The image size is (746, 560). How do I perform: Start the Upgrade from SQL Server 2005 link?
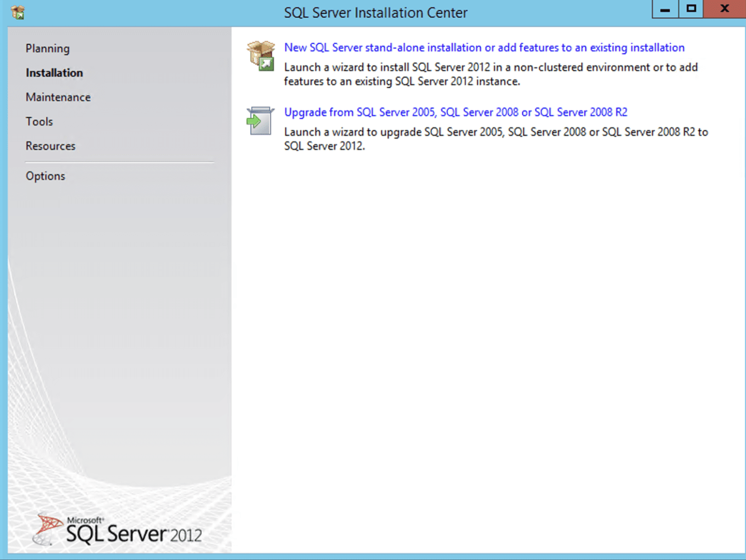[x=455, y=112]
